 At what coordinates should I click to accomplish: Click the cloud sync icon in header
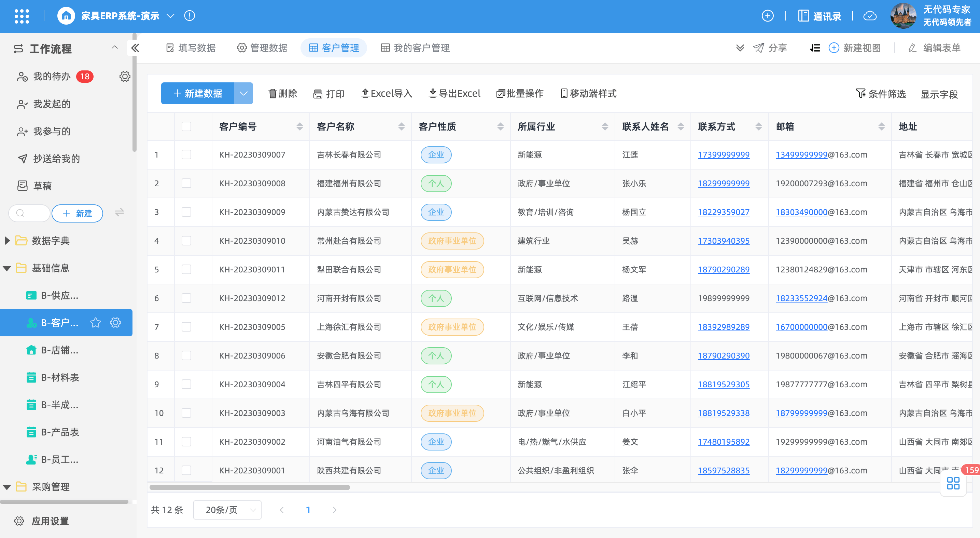pyautogui.click(x=870, y=16)
